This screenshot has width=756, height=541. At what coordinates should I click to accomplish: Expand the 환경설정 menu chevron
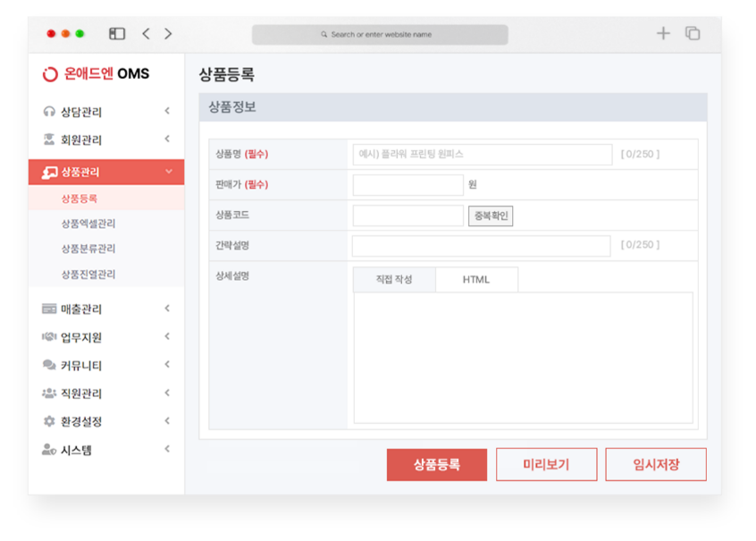167,421
